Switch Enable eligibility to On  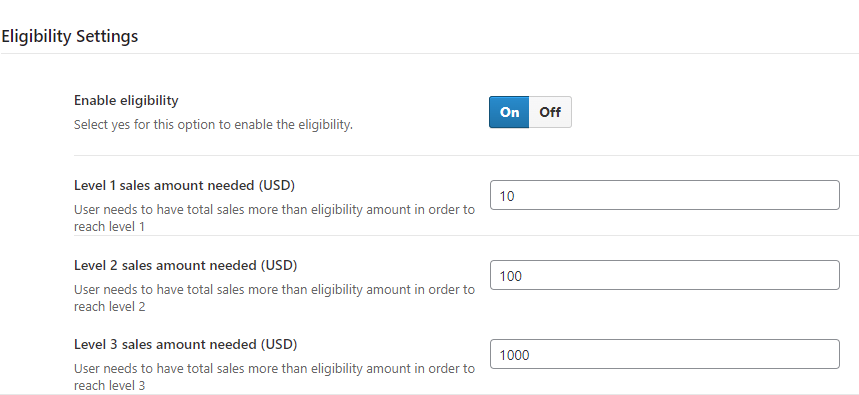[509, 112]
